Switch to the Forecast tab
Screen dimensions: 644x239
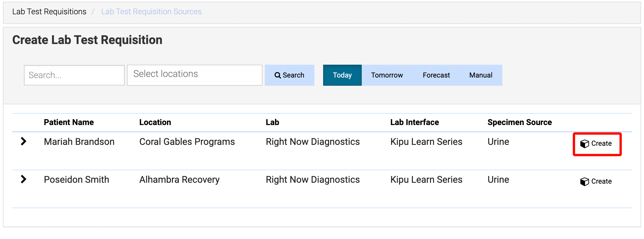coord(436,75)
